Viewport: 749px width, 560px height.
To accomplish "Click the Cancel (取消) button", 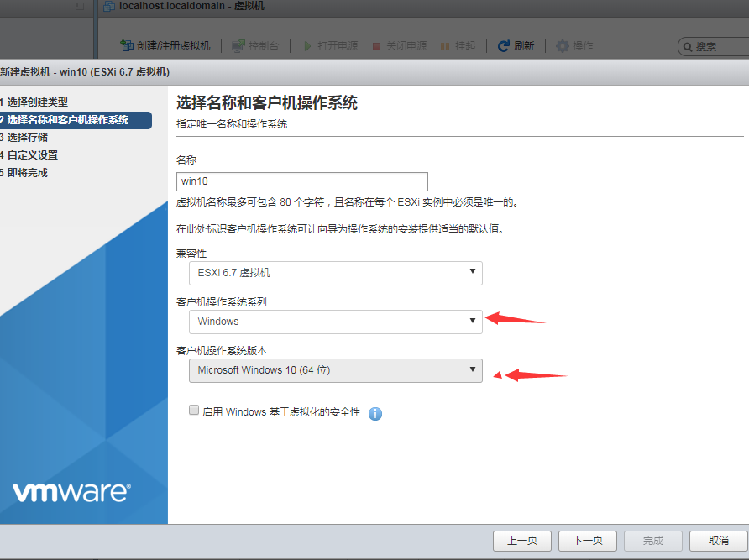I will point(719,541).
